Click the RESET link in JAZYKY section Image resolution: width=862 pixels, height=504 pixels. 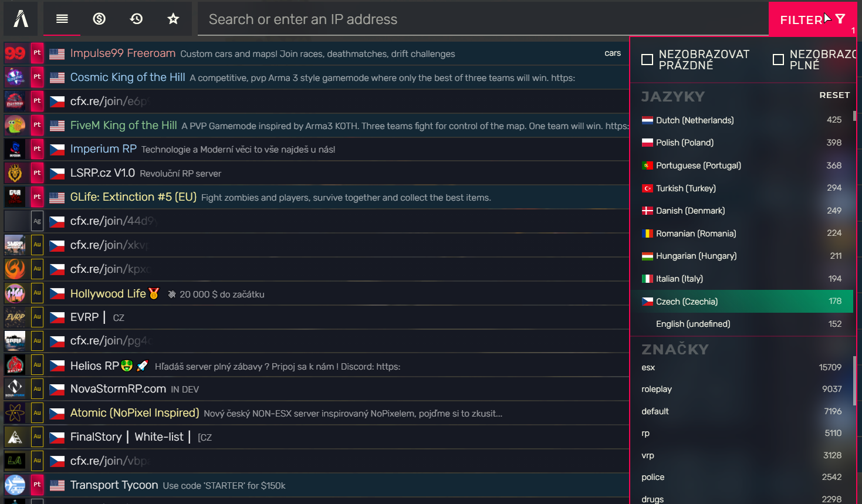click(x=834, y=94)
